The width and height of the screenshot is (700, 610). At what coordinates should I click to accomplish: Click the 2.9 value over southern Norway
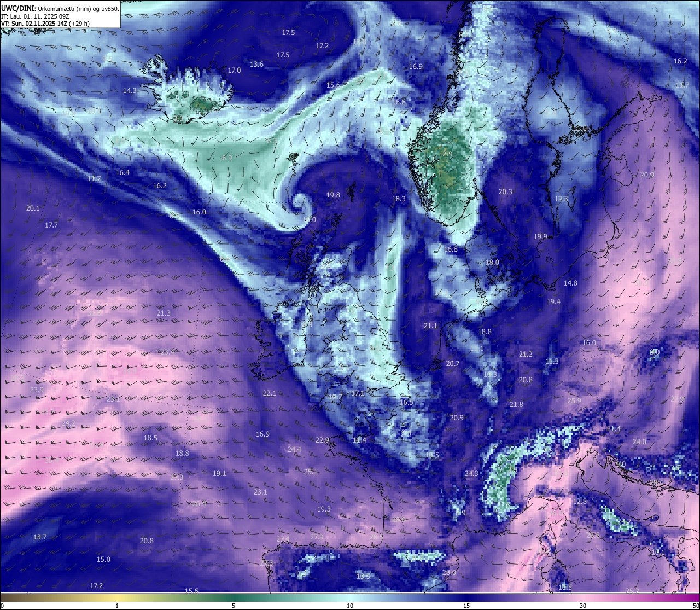tap(447, 155)
